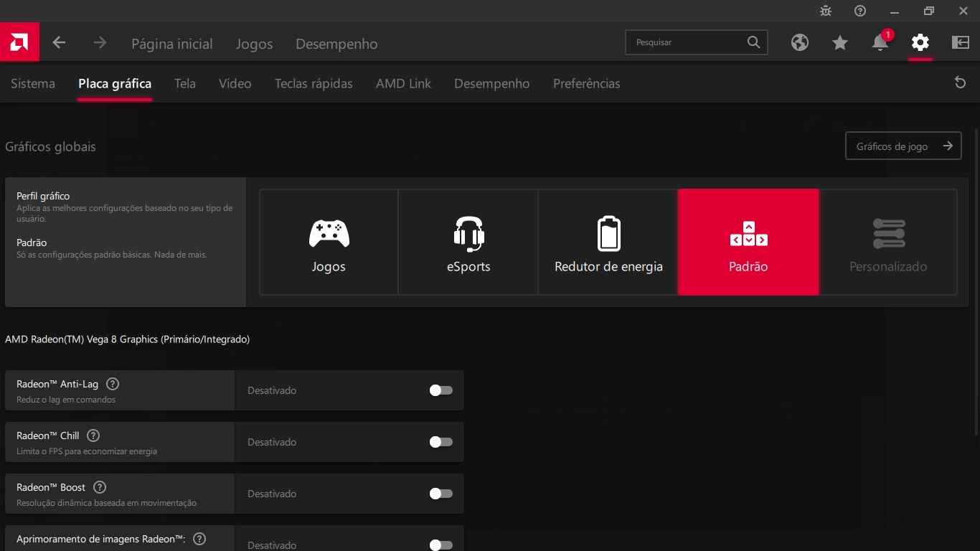Click the AMD Radeon Vega 8 Graphics label
Image resolution: width=980 pixels, height=551 pixels.
tap(128, 339)
